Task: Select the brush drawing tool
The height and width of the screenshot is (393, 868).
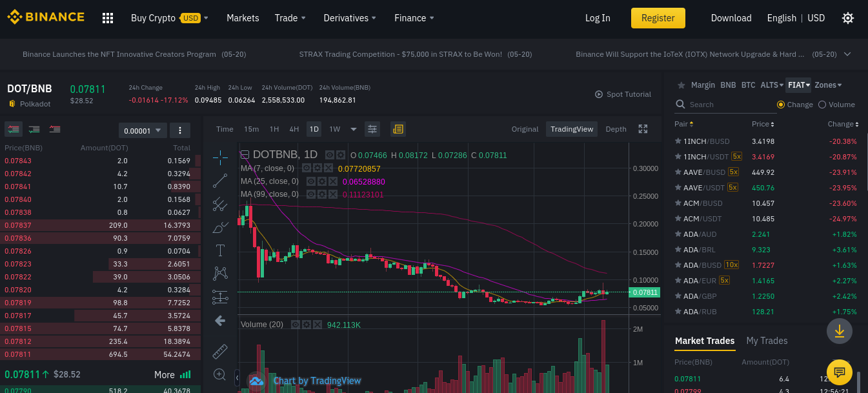Action: click(220, 227)
